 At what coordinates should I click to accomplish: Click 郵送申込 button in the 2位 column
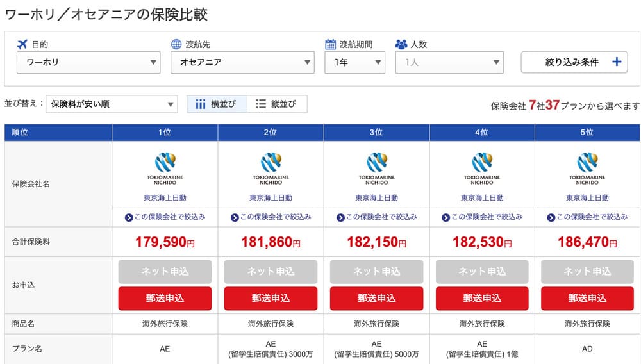tap(271, 298)
